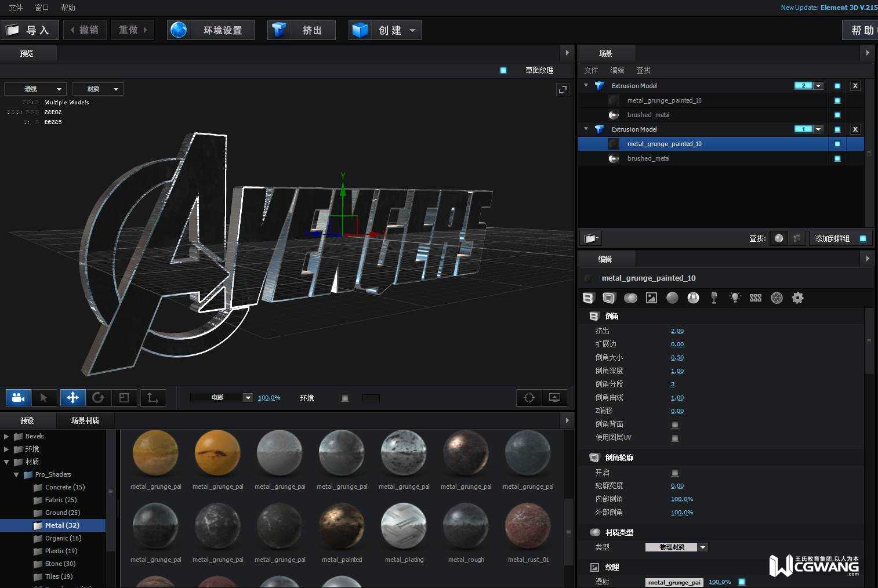Click the axis orientation tool below the viewport
Image resolution: width=878 pixels, height=588 pixels.
click(x=153, y=398)
